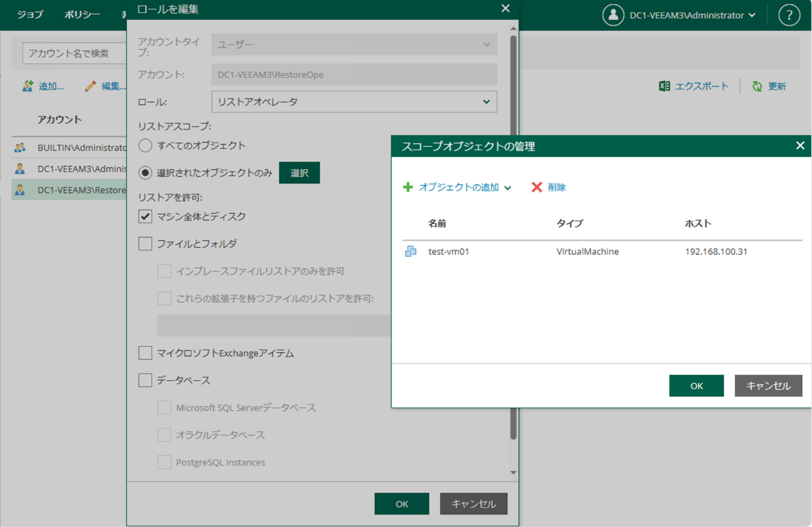Viewport: 812px width, 527px height.
Task: Uncheck the マシン全体とディスク checkbox
Action: click(x=146, y=216)
